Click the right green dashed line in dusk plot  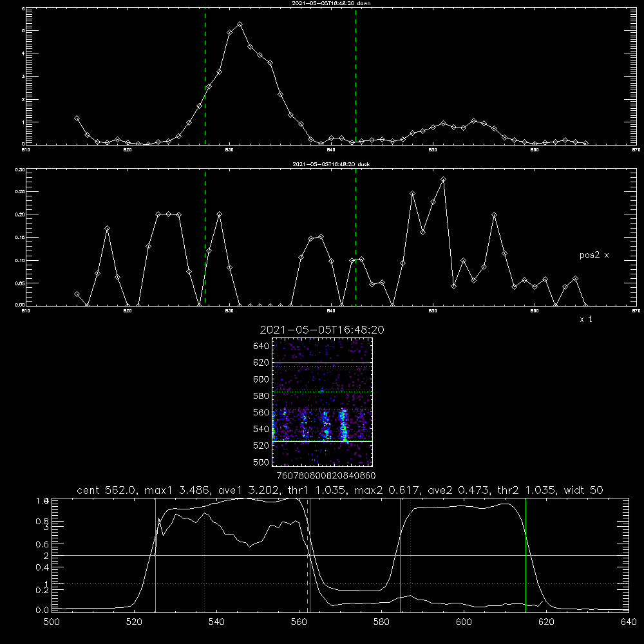pos(355,238)
